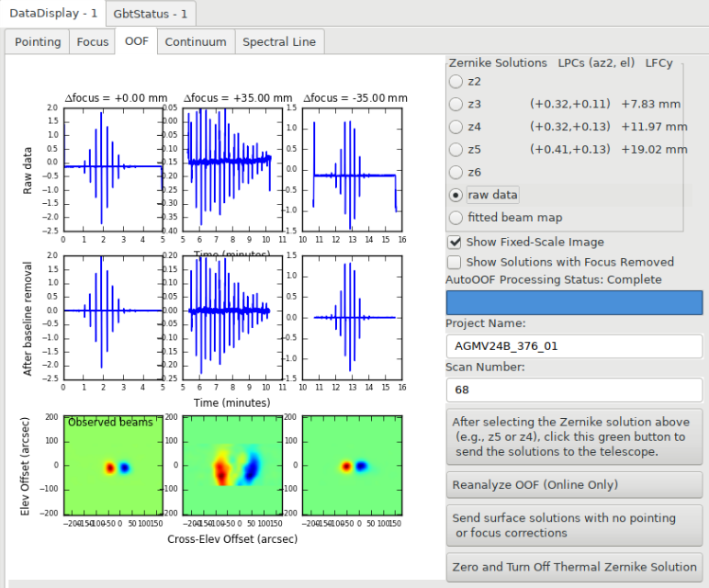Open the Spectral Line tab
709x588 pixels.
pyautogui.click(x=279, y=42)
